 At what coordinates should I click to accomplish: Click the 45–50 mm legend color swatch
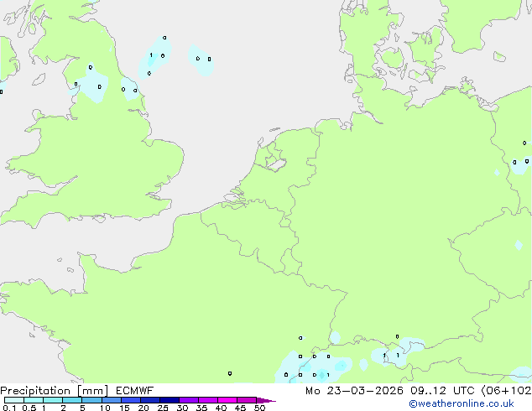[x=247, y=400]
